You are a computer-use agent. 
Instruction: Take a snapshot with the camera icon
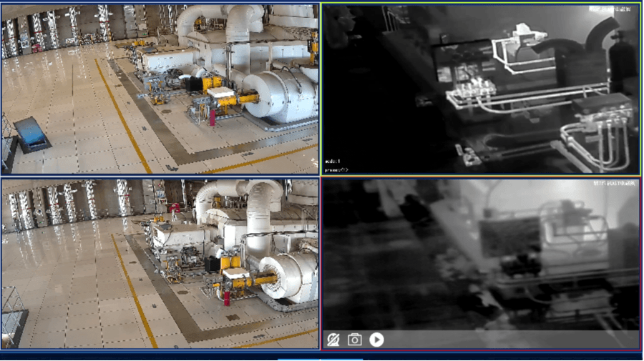pos(354,340)
